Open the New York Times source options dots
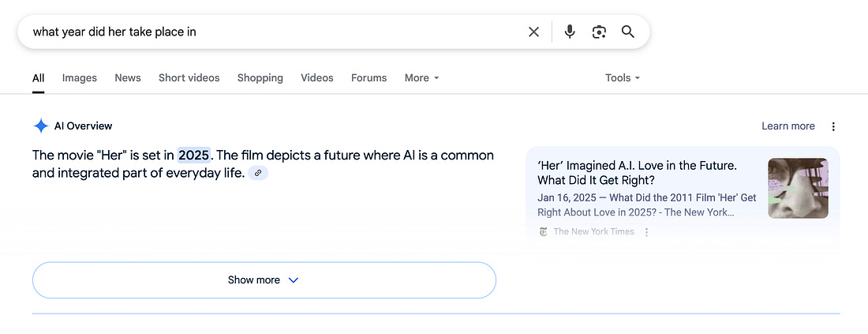The height and width of the screenshot is (334, 868). [x=646, y=232]
